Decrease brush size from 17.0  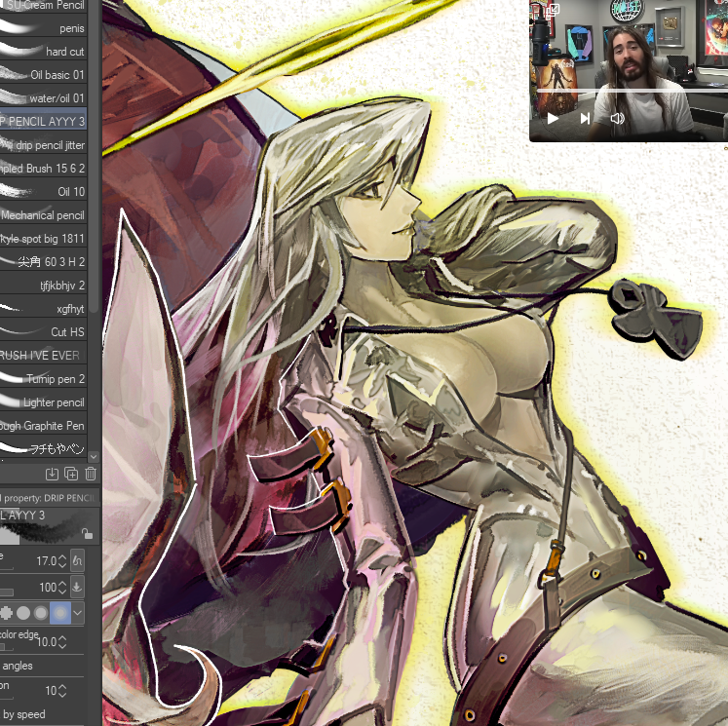click(62, 565)
